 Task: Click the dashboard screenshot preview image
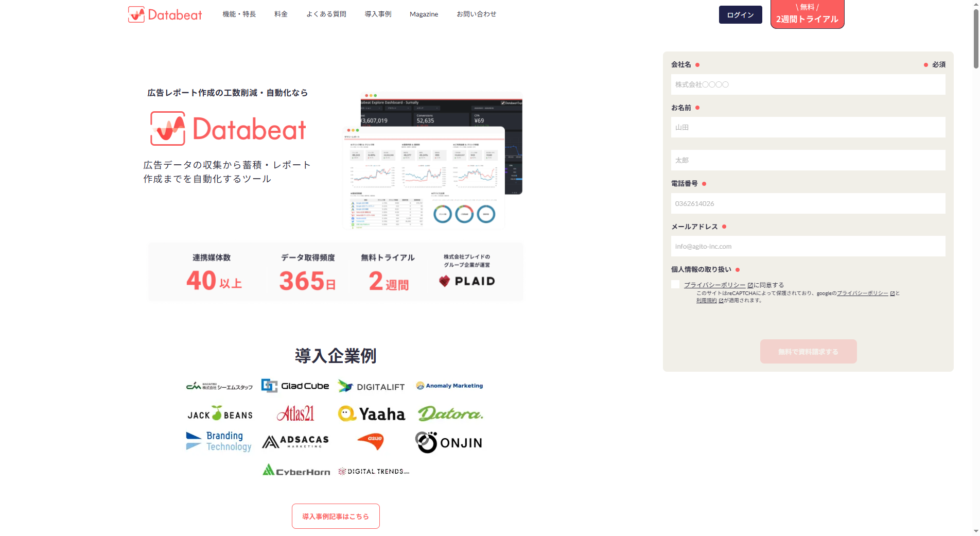click(x=432, y=161)
